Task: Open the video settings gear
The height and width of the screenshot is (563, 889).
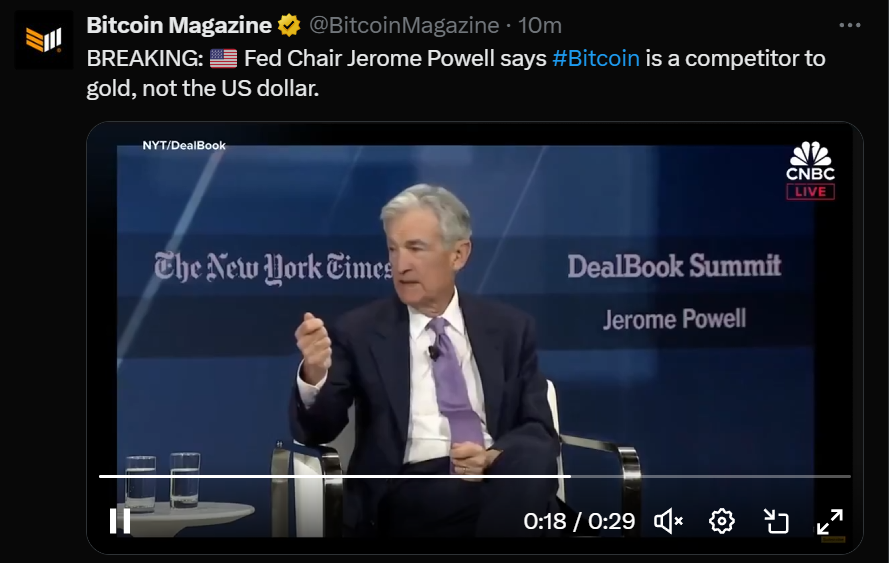Action: click(x=721, y=520)
